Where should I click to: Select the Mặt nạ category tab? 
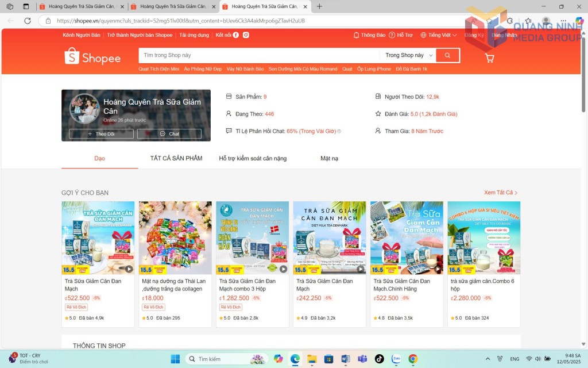tap(329, 158)
